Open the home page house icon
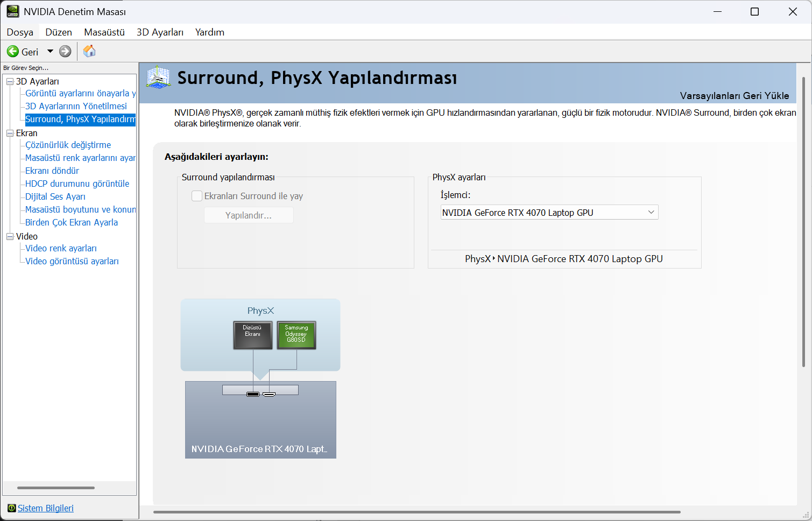 coord(89,51)
